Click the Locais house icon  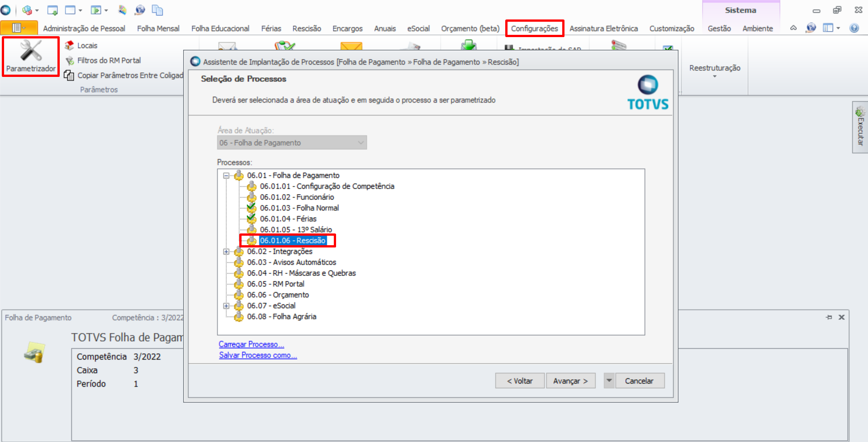click(69, 45)
